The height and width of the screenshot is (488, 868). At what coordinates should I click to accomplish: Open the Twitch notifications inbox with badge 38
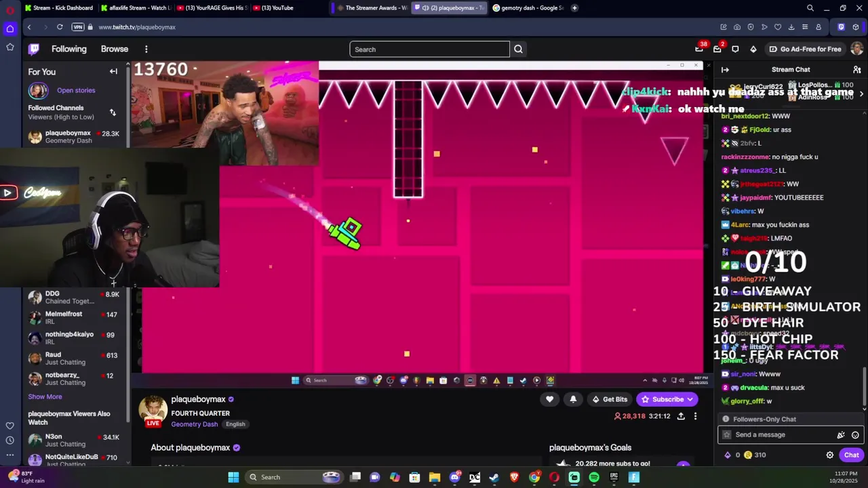(x=699, y=49)
